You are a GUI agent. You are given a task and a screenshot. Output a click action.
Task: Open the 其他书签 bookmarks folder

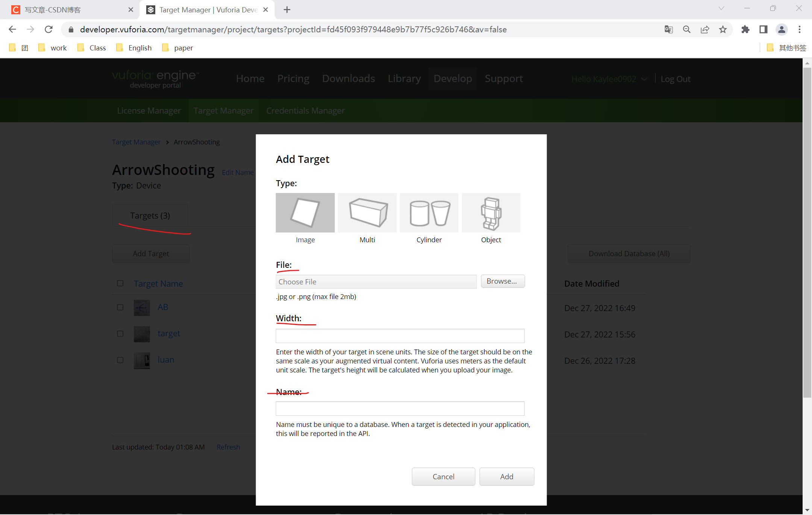786,48
